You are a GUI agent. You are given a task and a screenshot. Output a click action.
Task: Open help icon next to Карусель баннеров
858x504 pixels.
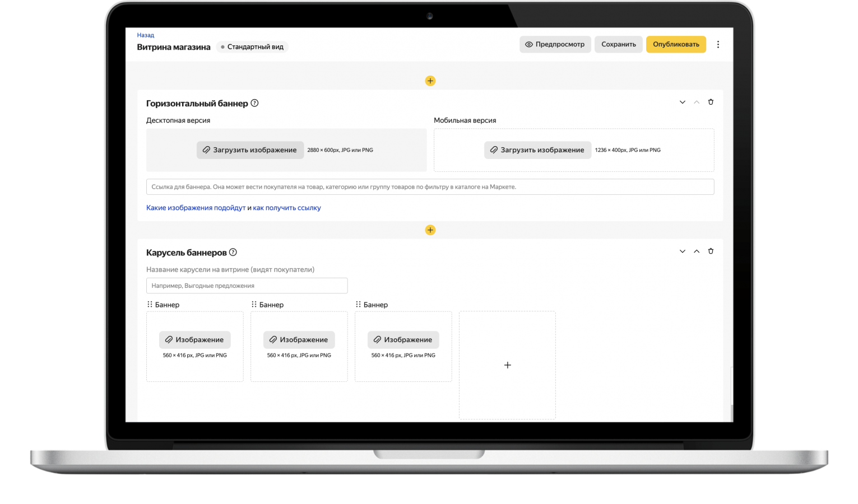233,252
